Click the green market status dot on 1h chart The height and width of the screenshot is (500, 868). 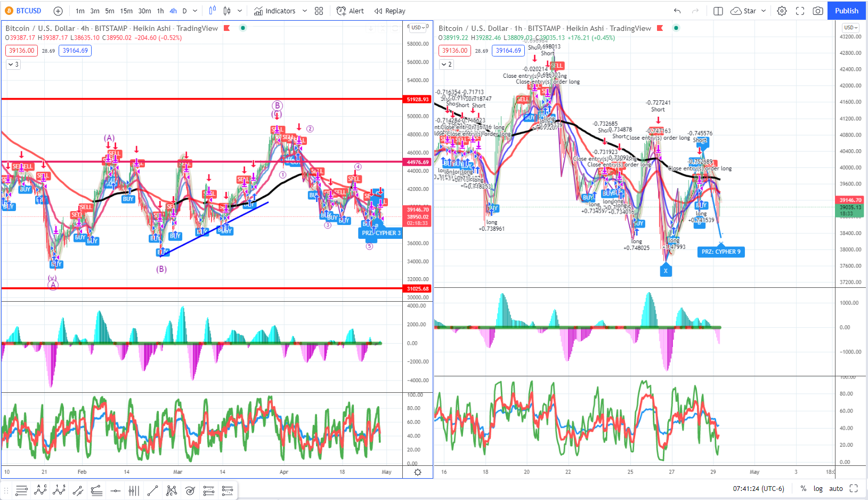676,28
